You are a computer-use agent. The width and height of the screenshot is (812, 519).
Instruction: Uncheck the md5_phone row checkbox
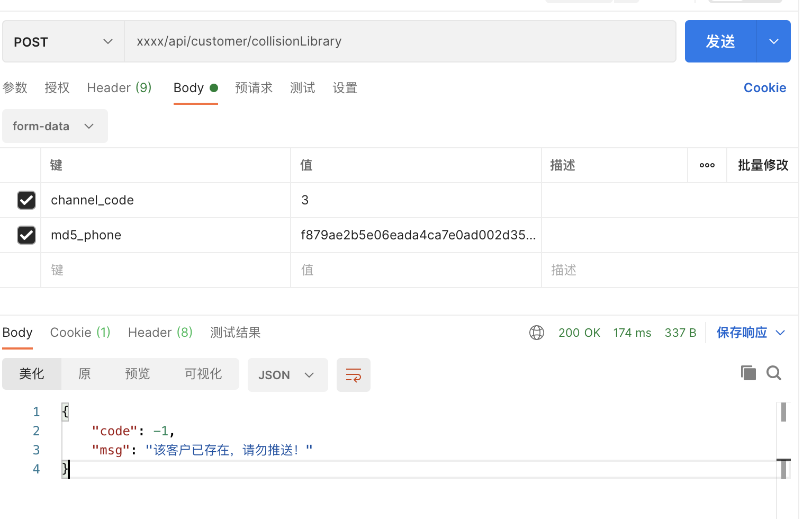click(26, 235)
